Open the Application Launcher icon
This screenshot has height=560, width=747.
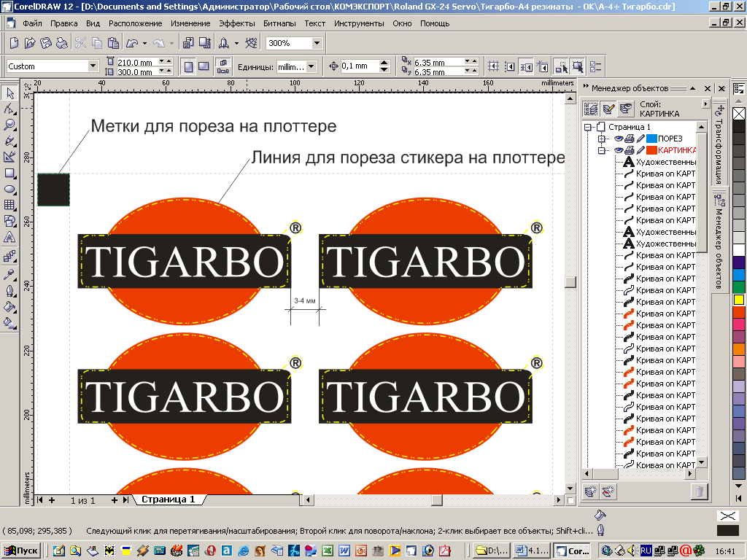coord(224,43)
